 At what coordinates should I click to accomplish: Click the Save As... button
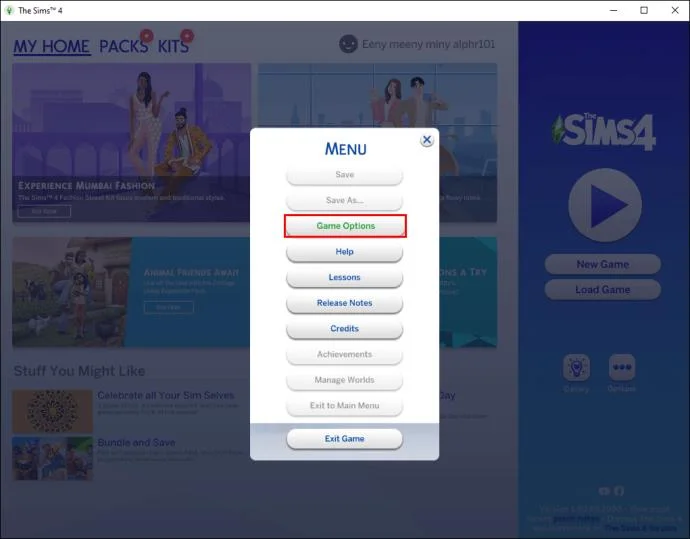[345, 200]
